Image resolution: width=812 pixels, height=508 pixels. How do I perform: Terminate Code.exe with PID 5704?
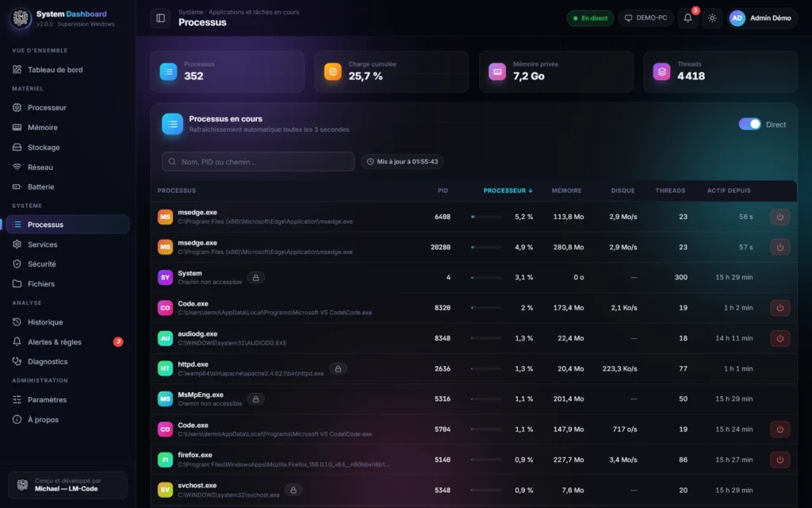click(x=779, y=429)
